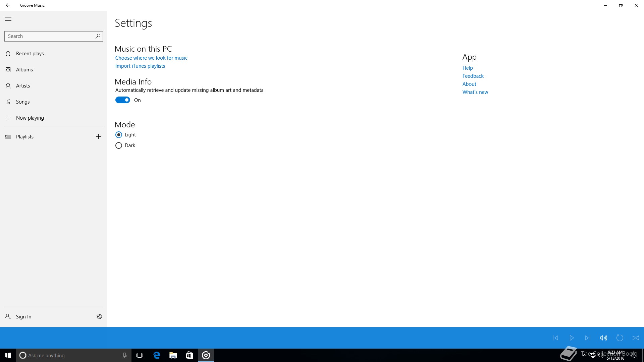644x362 pixels.
Task: Open the What's new link
Action: [475, 92]
